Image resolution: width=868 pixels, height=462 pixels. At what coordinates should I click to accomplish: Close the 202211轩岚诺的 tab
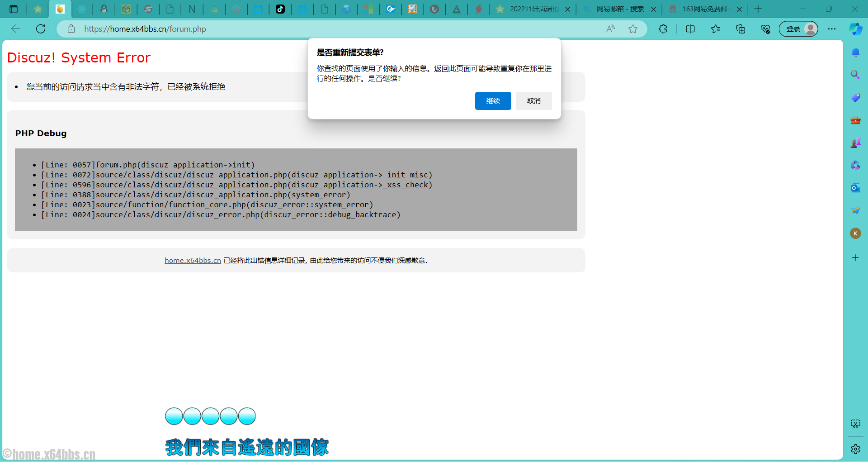pos(567,9)
